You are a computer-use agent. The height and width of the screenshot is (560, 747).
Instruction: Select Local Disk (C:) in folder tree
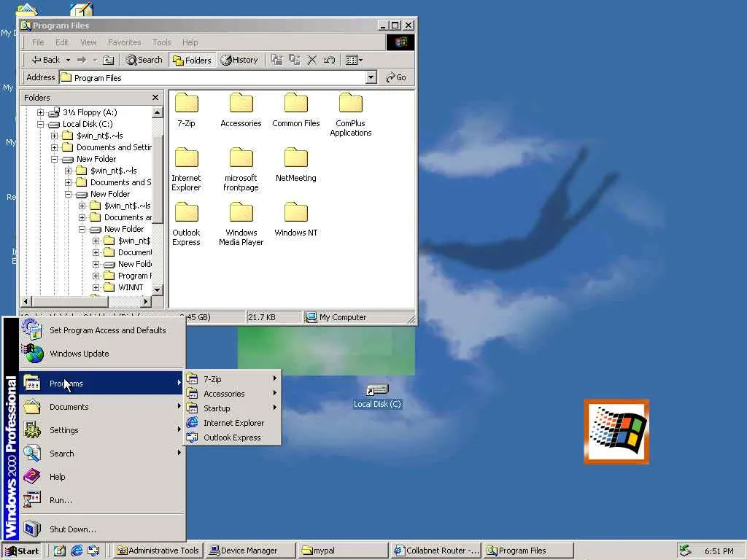(x=88, y=124)
